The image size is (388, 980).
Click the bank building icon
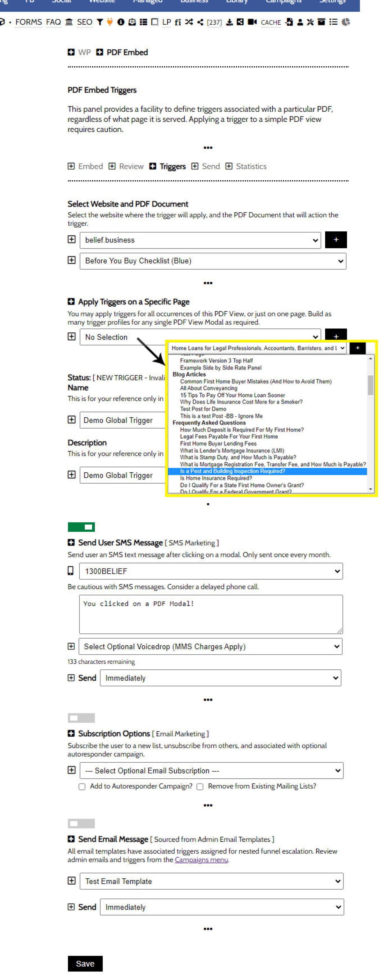pyautogui.click(x=69, y=22)
